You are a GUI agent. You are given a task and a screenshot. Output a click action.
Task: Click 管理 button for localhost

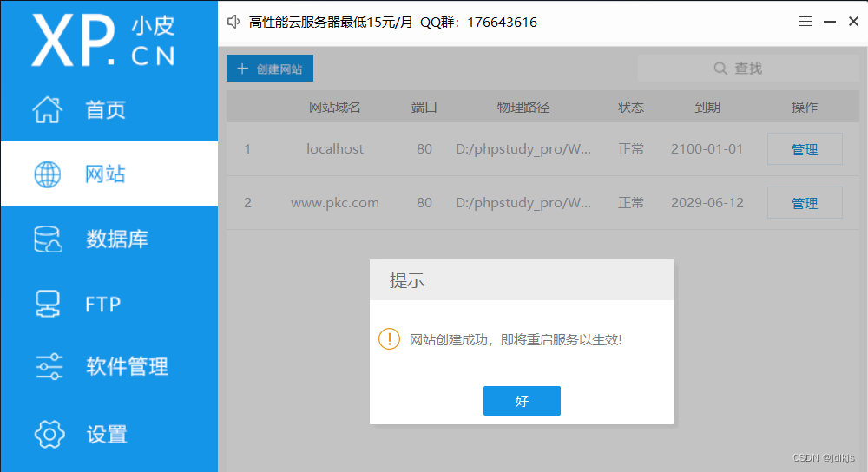(805, 149)
